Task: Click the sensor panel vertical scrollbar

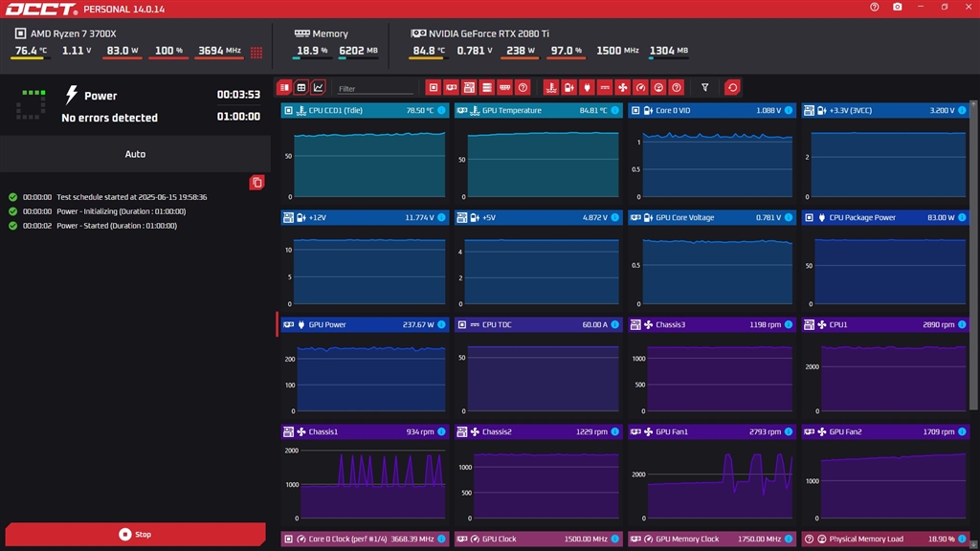Action: click(973, 256)
